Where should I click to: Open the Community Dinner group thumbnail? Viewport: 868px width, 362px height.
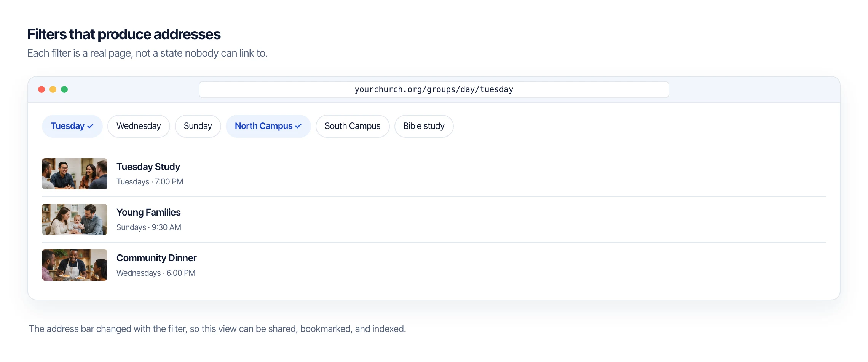click(x=75, y=265)
